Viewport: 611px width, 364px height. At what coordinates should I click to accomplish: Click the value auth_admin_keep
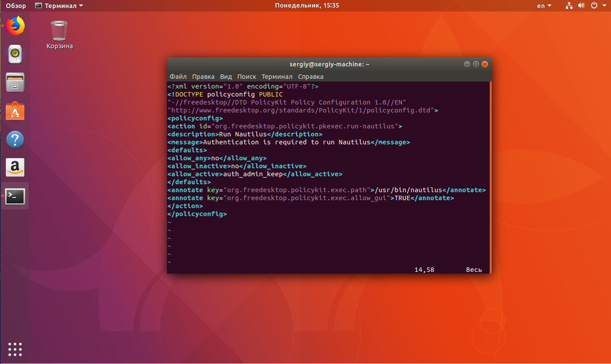coord(253,174)
